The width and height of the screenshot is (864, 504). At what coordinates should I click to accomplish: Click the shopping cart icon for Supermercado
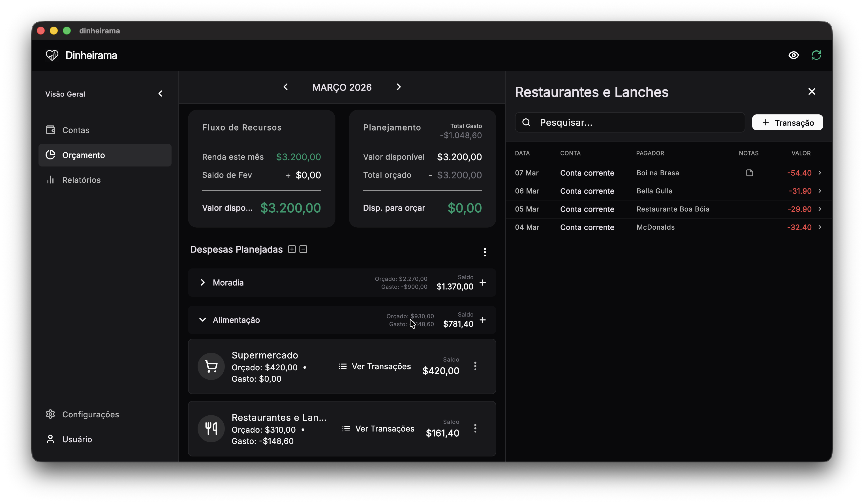(211, 366)
